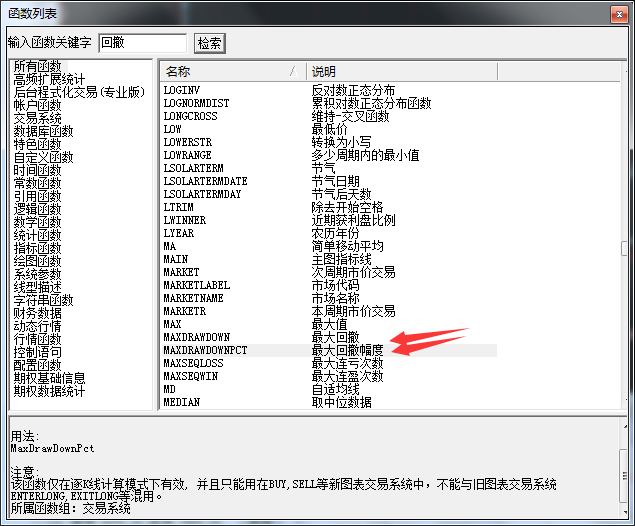Sort list by the 名称 column header

click(232, 72)
